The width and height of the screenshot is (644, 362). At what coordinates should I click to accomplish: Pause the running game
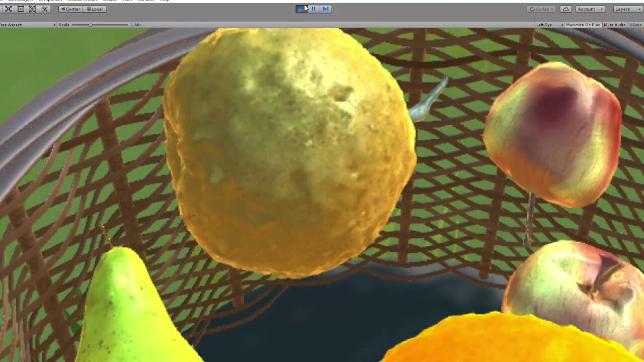[313, 9]
